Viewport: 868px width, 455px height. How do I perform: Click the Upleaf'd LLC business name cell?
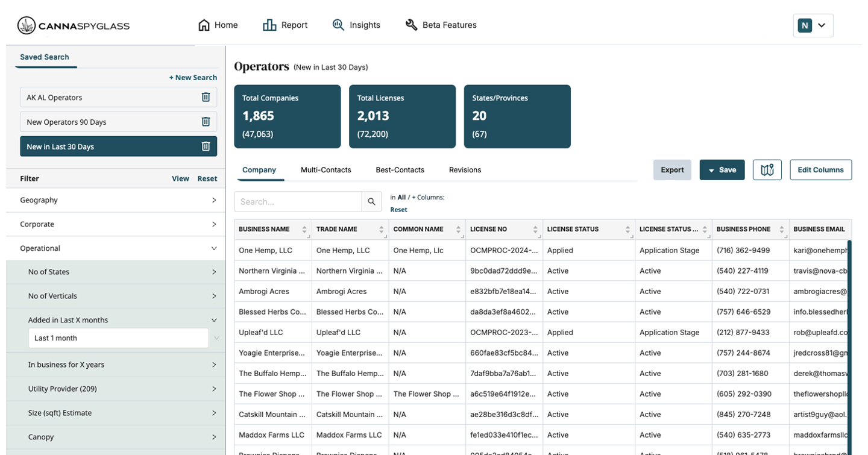pos(273,332)
